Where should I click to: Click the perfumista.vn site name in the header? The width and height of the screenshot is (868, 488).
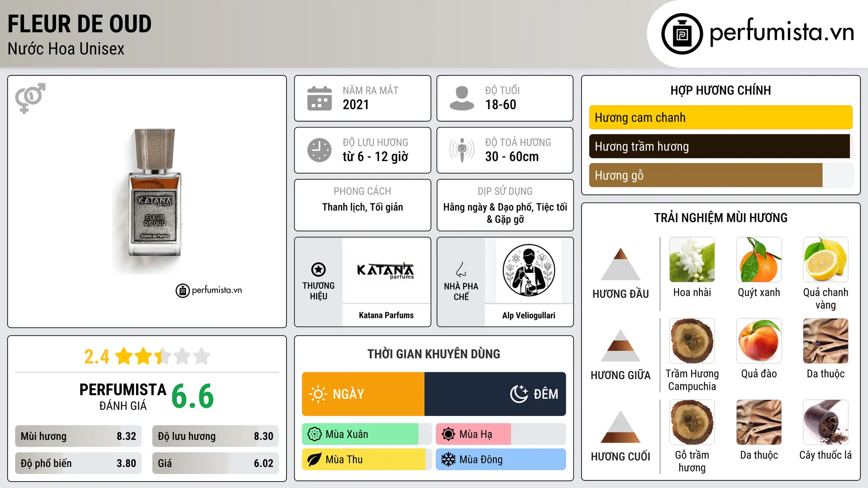click(x=782, y=32)
